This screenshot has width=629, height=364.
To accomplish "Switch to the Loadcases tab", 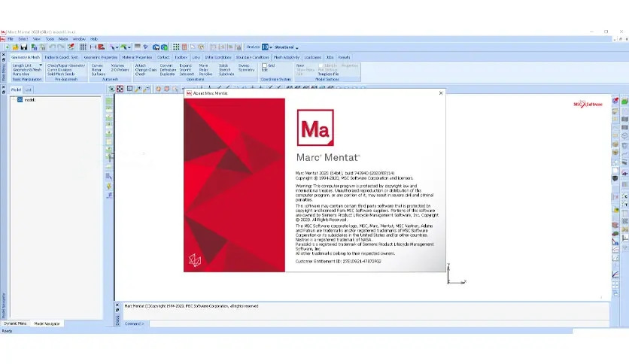I will coord(312,57).
